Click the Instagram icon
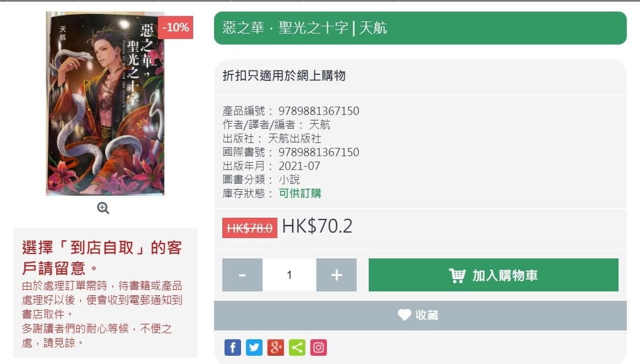 point(319,348)
